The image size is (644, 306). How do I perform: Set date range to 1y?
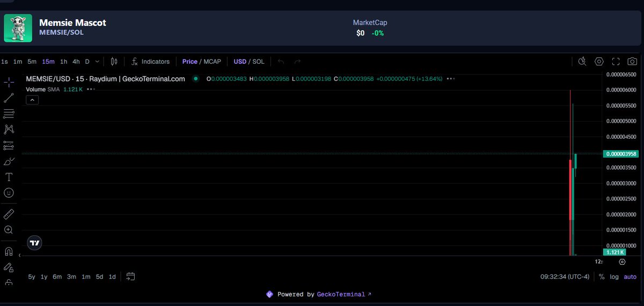[44, 277]
